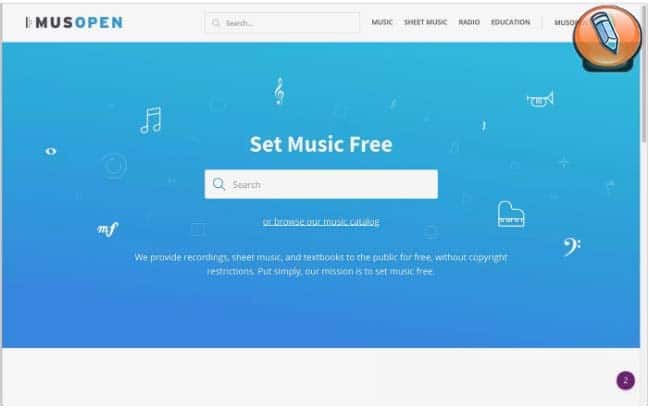The height and width of the screenshot is (408, 649).
Task: Click the treble clef icon
Action: click(279, 91)
